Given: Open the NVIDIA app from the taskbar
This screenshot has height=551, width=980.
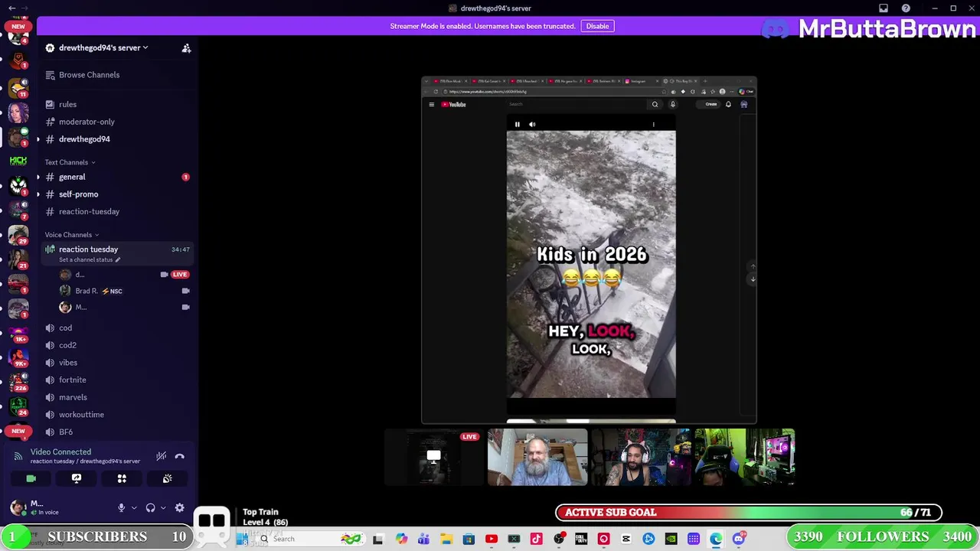Looking at the screenshot, I should [671, 540].
